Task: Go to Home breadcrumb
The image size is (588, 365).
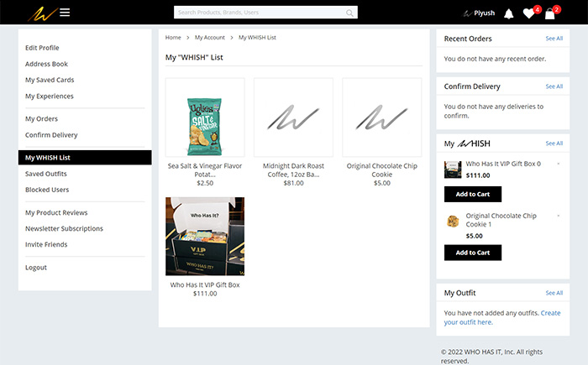Action: [173, 38]
